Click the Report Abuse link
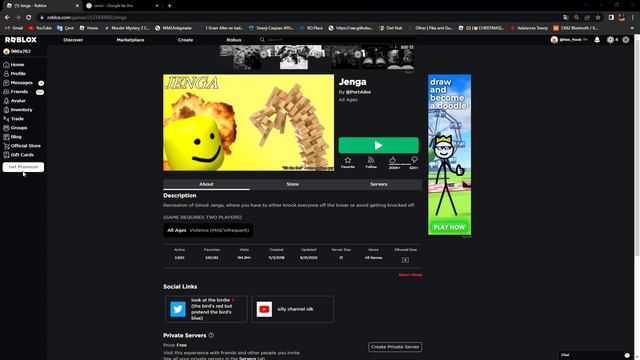640x360 pixels. click(x=410, y=275)
